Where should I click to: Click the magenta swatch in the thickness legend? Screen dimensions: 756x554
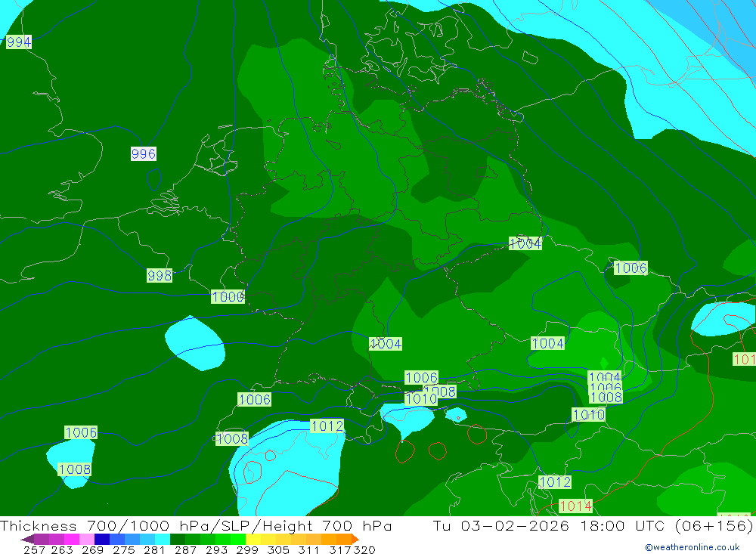pyautogui.click(x=71, y=539)
